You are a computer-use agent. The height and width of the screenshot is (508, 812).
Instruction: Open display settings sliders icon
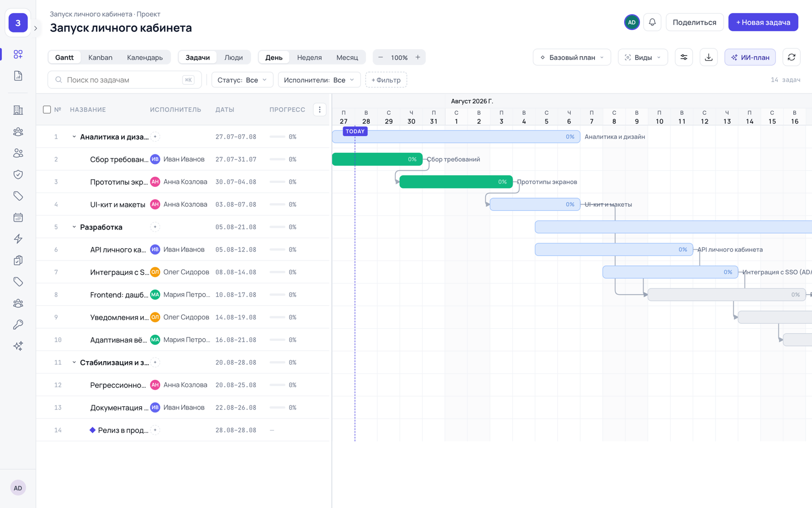click(x=684, y=57)
